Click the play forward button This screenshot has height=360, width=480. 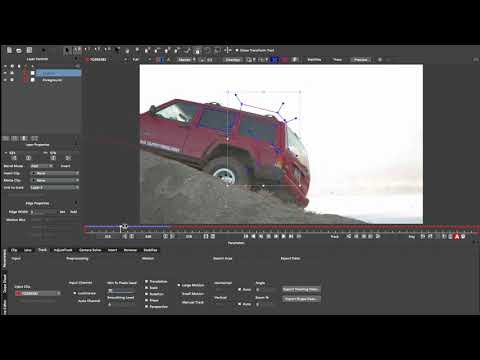tap(284, 236)
